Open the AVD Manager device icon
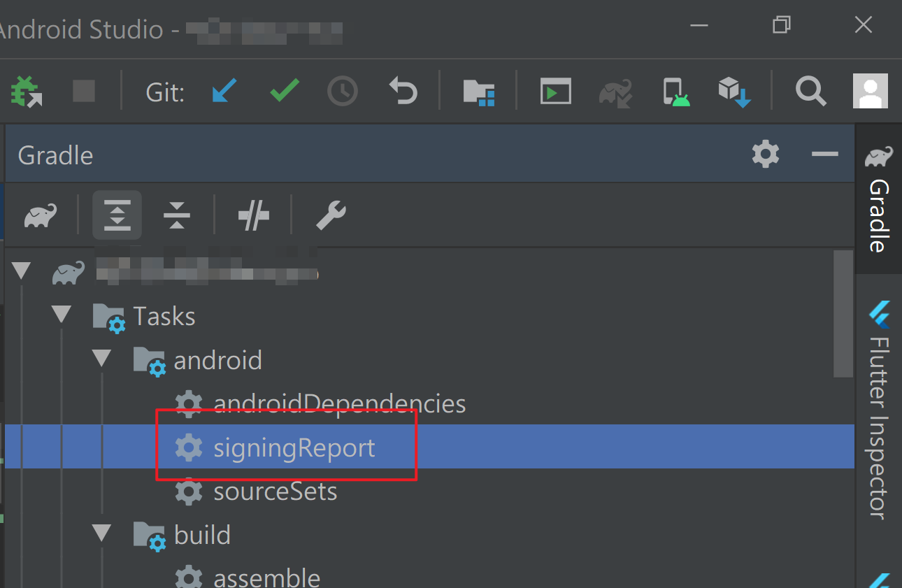 [675, 92]
